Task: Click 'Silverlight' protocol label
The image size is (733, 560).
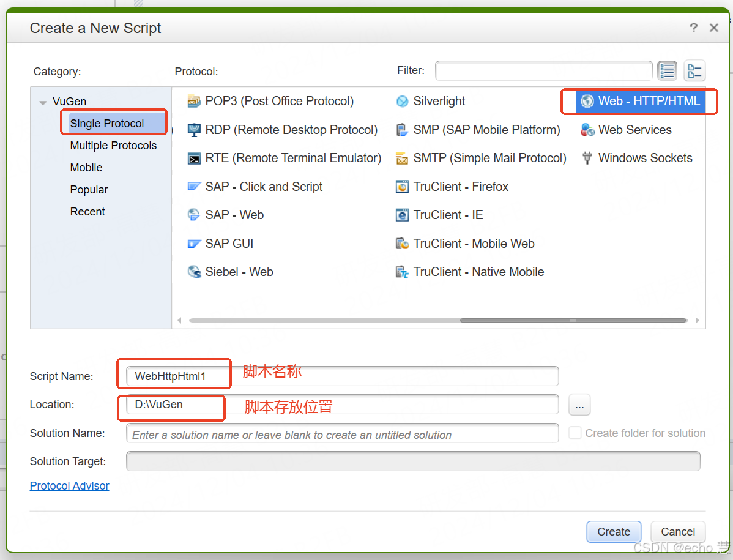Action: point(439,101)
